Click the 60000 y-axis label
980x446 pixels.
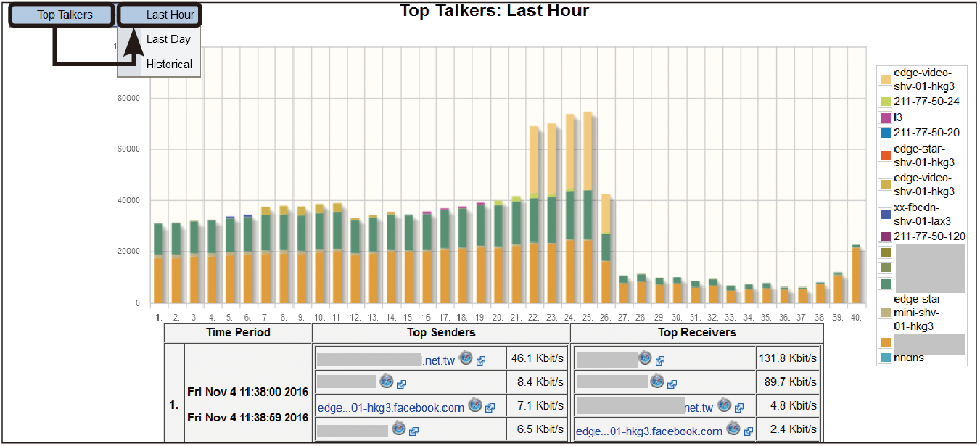[x=128, y=149]
